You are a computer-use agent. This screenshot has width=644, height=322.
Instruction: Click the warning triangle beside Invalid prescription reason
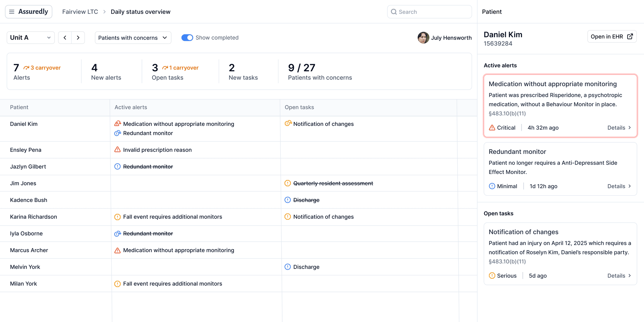pos(117,149)
